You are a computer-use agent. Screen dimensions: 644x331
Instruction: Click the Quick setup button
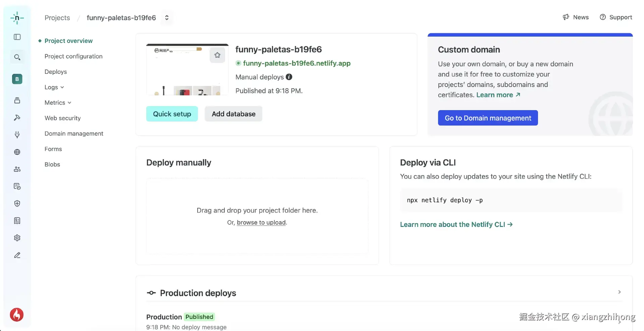(172, 114)
